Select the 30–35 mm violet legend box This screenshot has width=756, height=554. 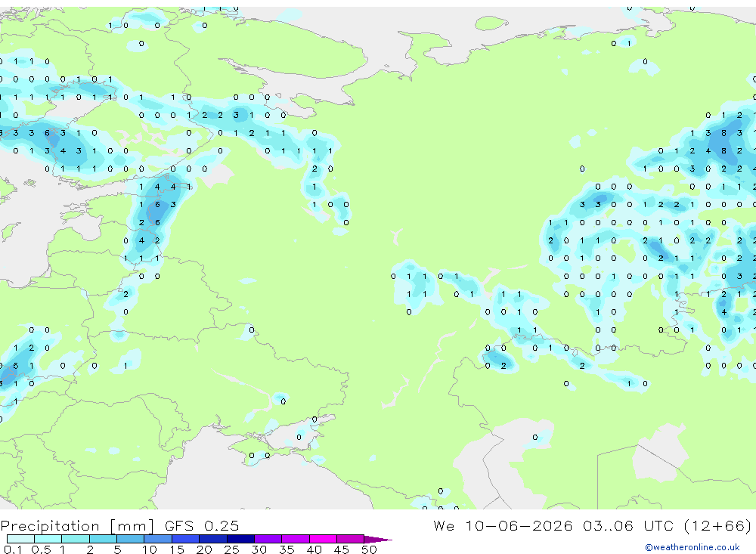268,539
